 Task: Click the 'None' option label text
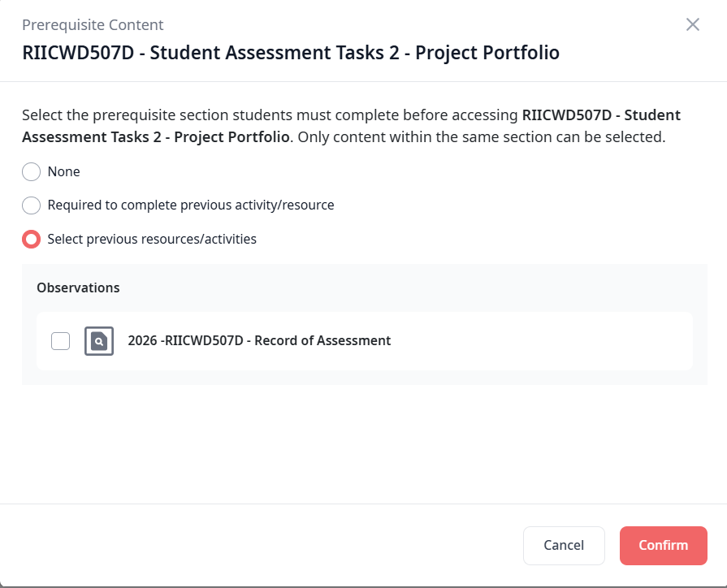coord(64,171)
